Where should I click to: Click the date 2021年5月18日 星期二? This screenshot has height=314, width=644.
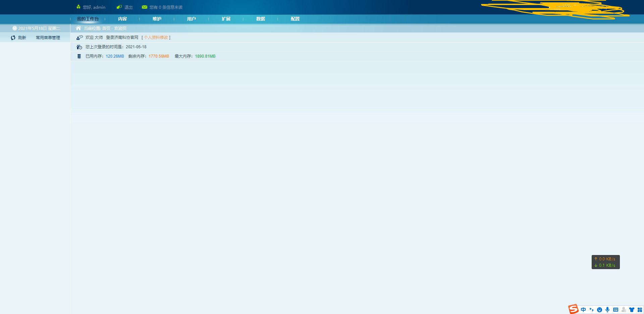tap(39, 28)
